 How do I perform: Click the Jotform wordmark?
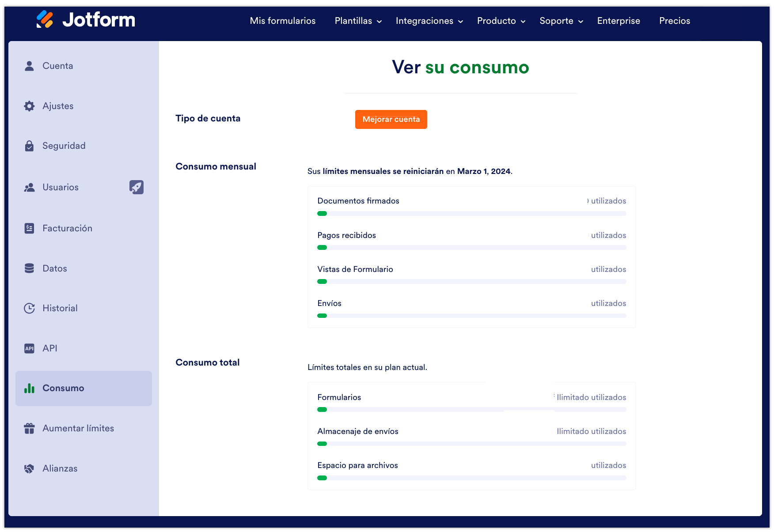pyautogui.click(x=99, y=20)
